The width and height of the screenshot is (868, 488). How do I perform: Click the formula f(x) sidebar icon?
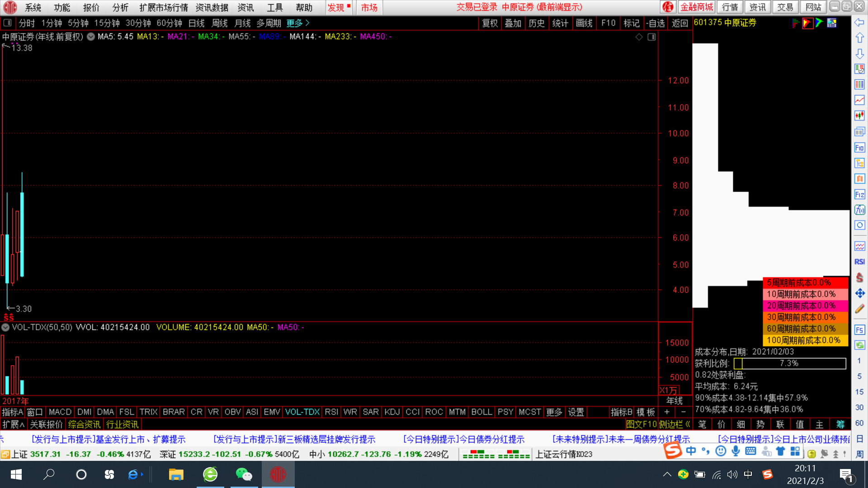[859, 210]
